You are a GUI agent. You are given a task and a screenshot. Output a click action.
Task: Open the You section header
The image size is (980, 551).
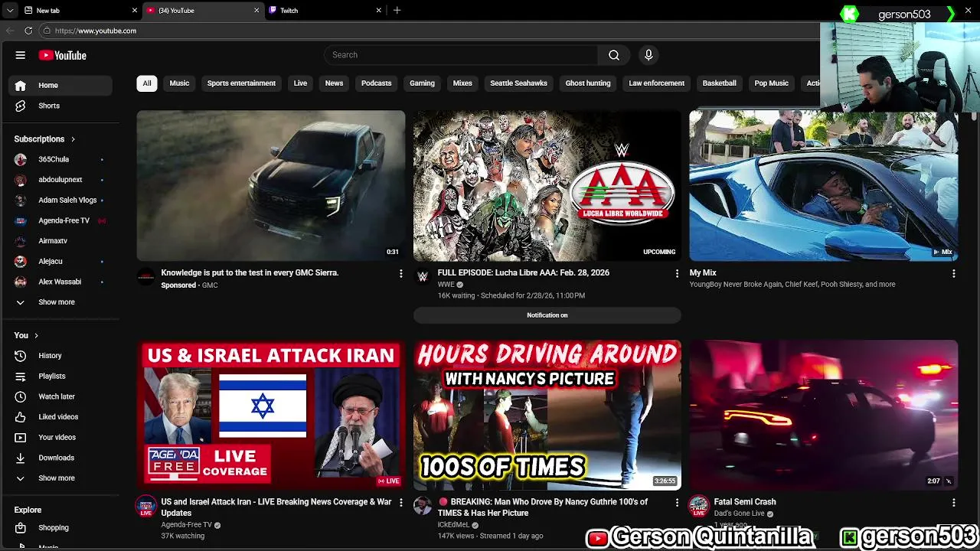[x=26, y=335]
